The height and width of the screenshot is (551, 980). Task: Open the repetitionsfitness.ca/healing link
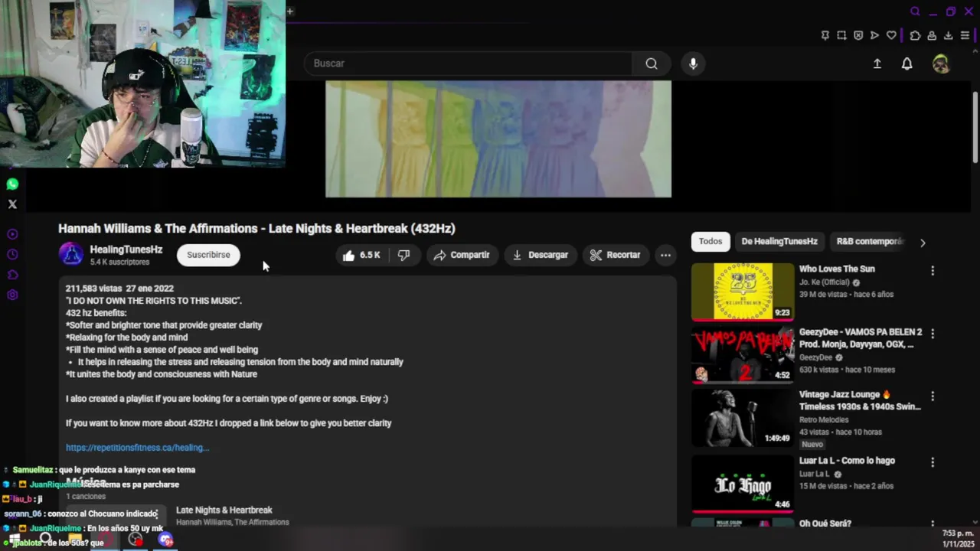pyautogui.click(x=137, y=448)
